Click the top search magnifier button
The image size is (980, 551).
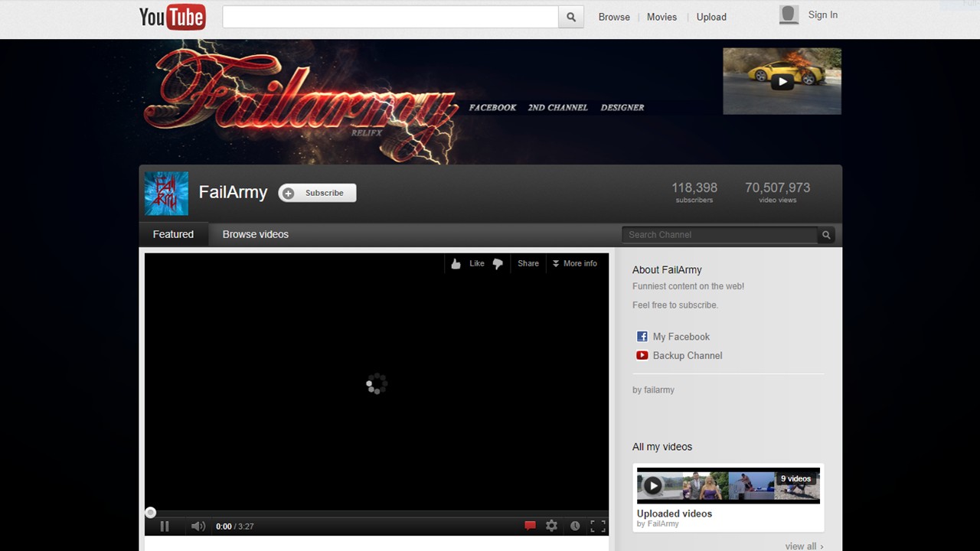(x=571, y=17)
